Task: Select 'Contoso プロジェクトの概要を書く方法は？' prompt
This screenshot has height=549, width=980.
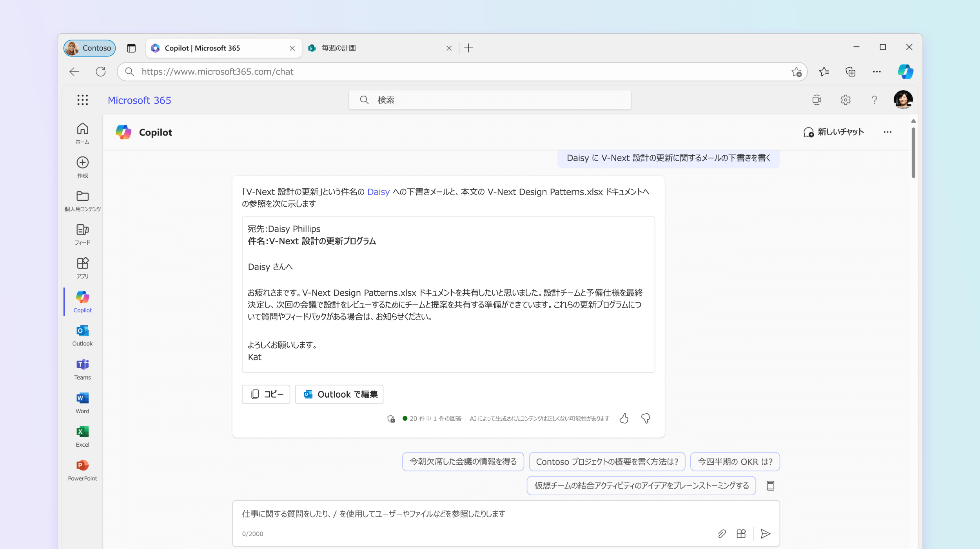Action: (x=606, y=461)
